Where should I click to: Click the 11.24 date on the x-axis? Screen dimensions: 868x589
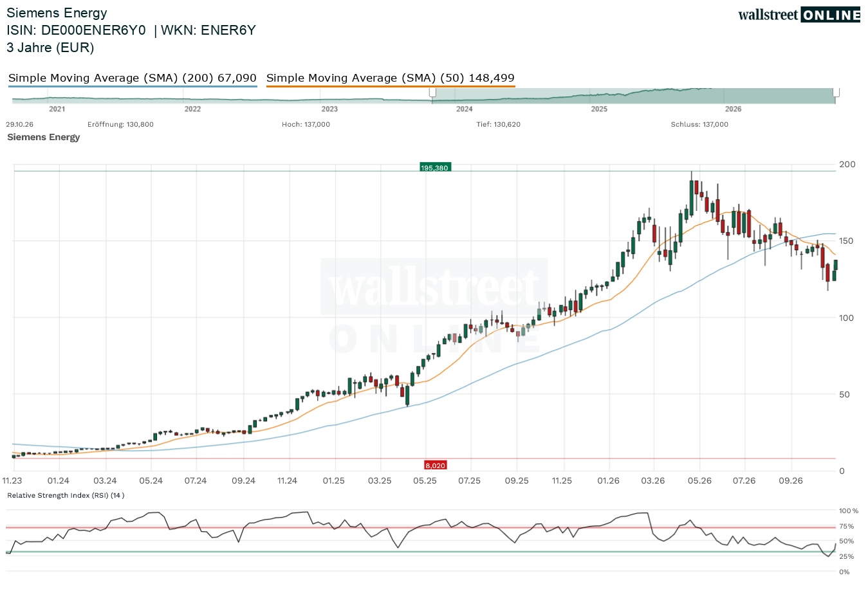coord(287,481)
